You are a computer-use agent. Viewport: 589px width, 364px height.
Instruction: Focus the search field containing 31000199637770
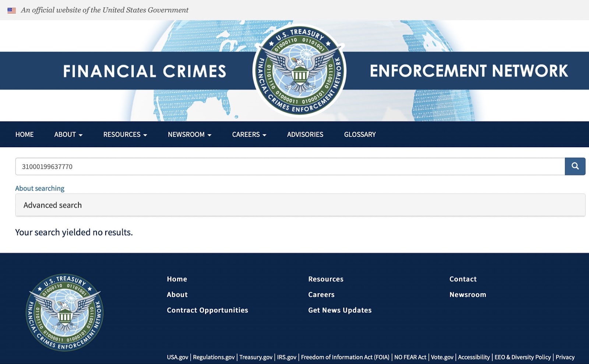click(x=290, y=166)
